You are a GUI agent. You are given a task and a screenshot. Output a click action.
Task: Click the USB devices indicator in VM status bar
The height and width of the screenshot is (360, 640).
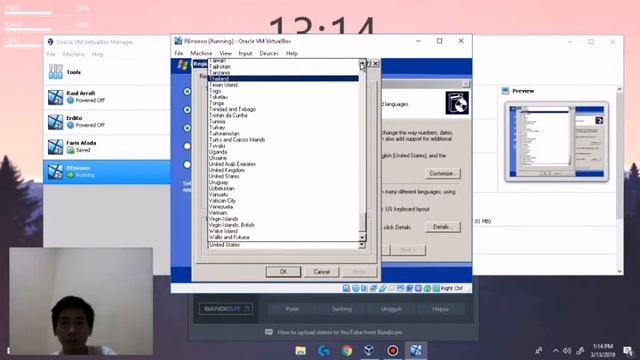(x=382, y=288)
